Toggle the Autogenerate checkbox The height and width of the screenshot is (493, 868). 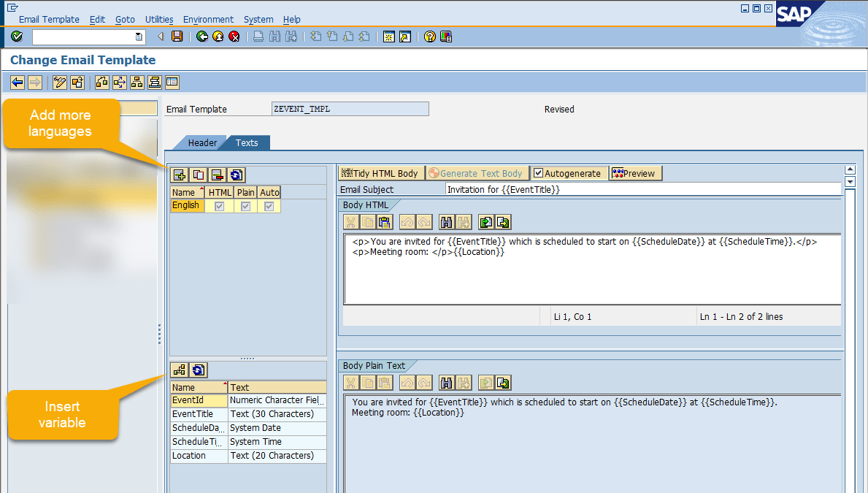(x=537, y=172)
